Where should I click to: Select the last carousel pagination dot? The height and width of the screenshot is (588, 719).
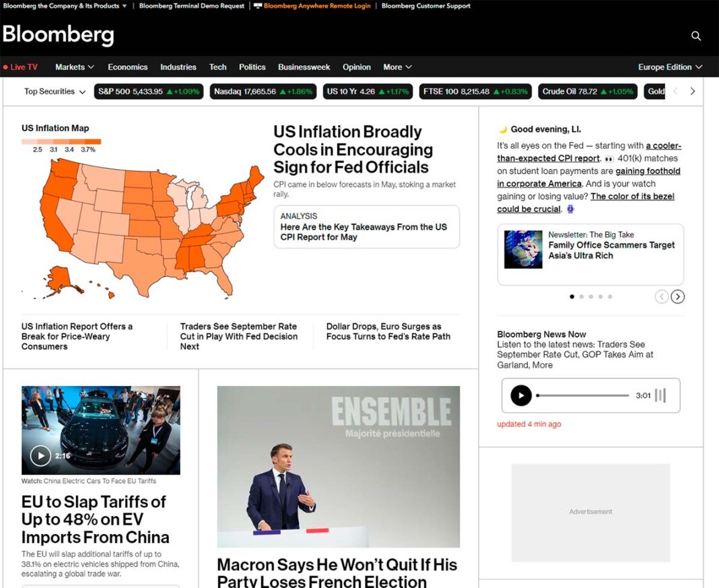point(610,297)
